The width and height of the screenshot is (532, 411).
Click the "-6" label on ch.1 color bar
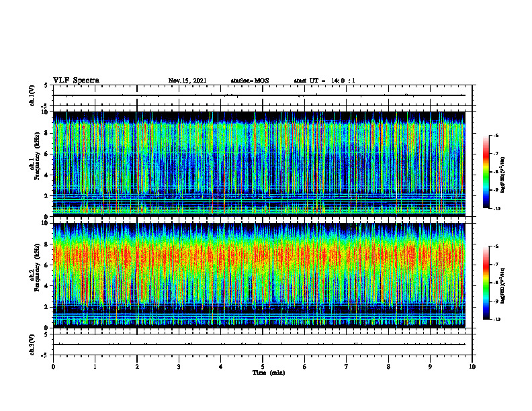point(496,135)
